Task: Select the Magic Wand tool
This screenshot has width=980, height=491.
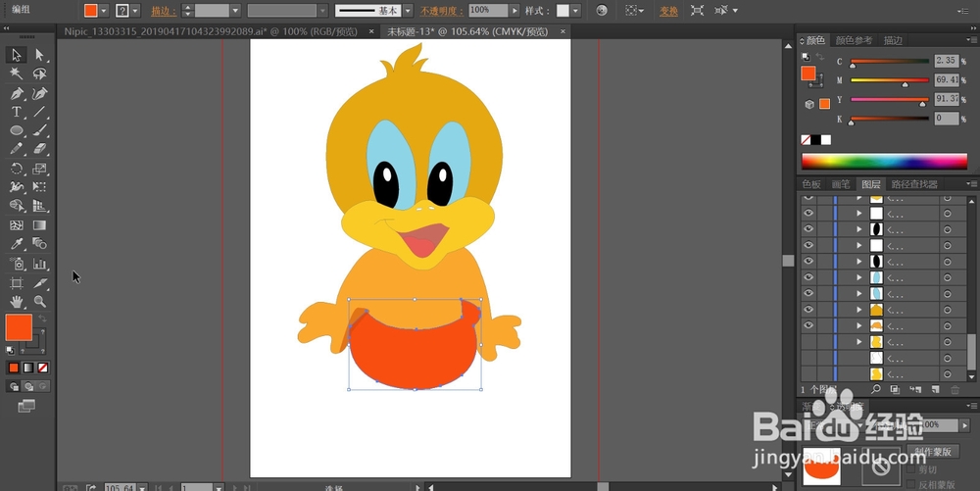Action: coord(17,74)
